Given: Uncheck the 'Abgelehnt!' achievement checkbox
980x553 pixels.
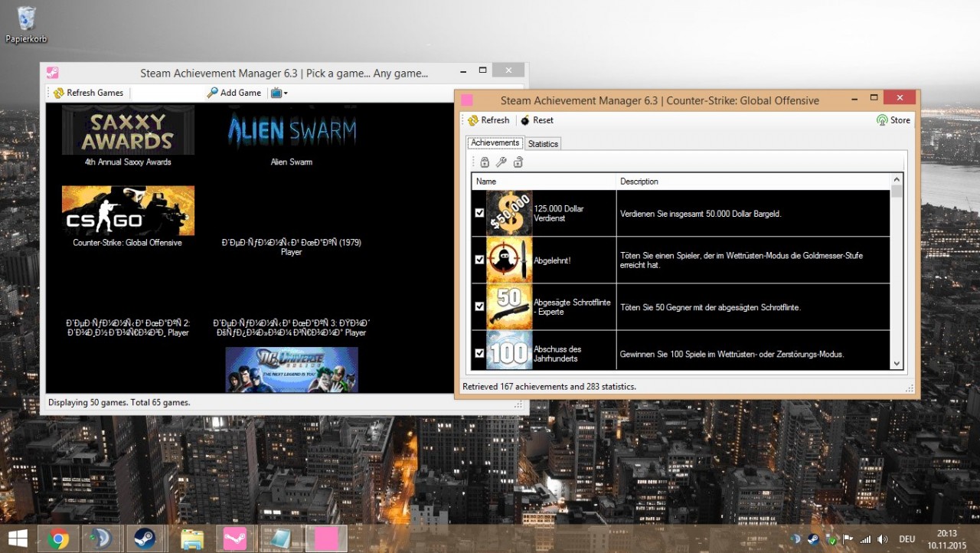Looking at the screenshot, I should [x=479, y=260].
